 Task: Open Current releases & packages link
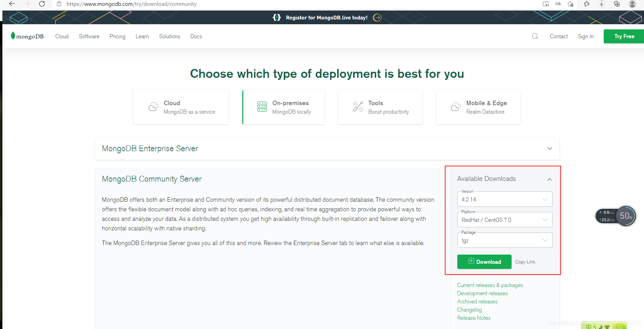coord(490,285)
